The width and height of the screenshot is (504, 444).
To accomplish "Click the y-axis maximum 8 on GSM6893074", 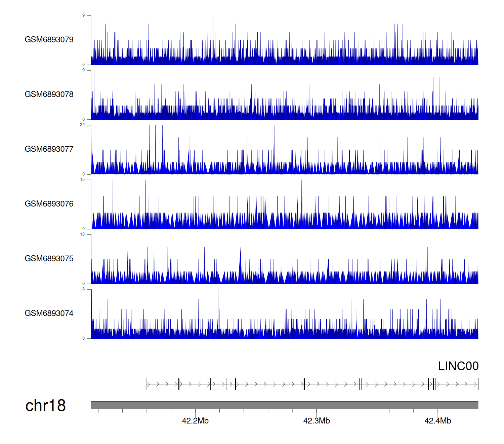I will pyautogui.click(x=84, y=289).
